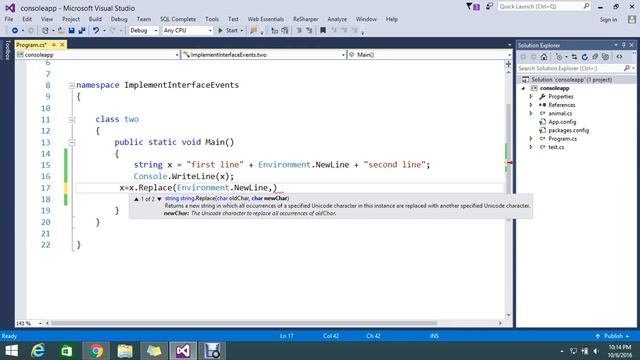This screenshot has width=640, height=360.
Task: Open the Analyze menu
Action: point(337,19)
